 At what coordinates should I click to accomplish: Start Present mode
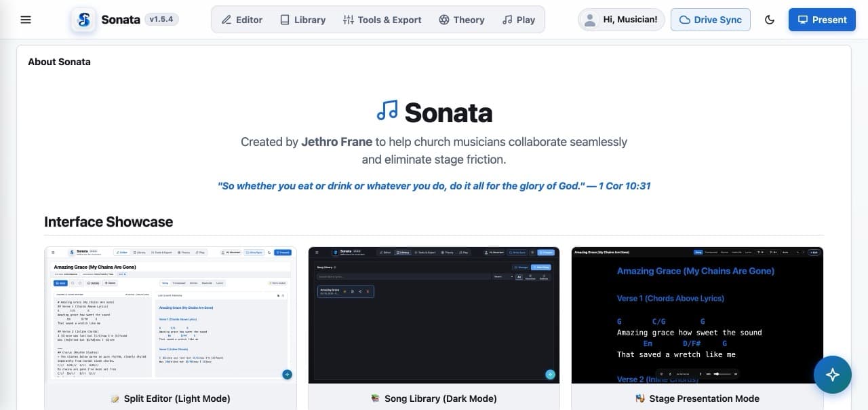coord(822,20)
